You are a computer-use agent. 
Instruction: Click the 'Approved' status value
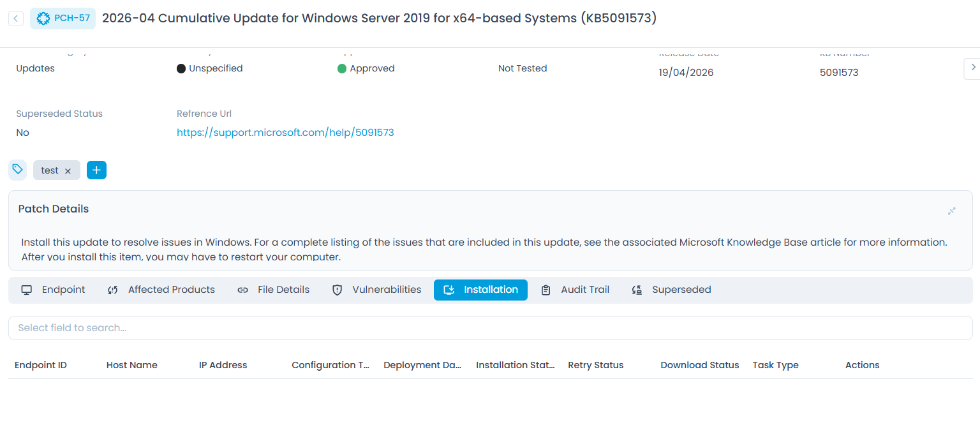point(373,68)
